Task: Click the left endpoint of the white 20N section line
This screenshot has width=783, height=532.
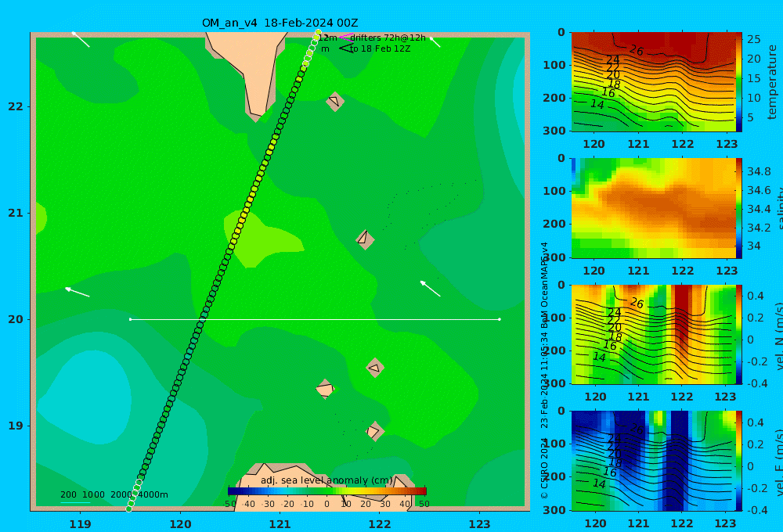Action: [130, 319]
